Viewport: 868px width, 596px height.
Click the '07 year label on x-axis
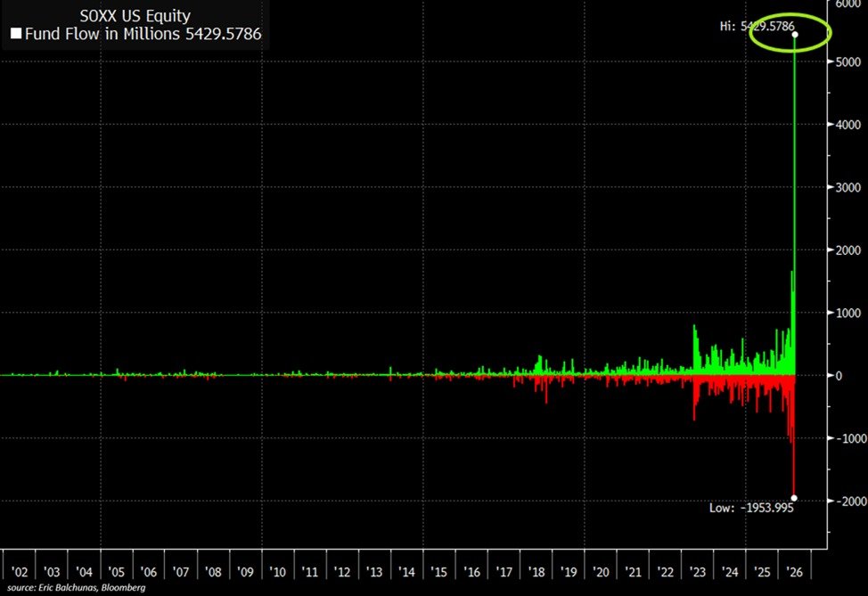(181, 572)
